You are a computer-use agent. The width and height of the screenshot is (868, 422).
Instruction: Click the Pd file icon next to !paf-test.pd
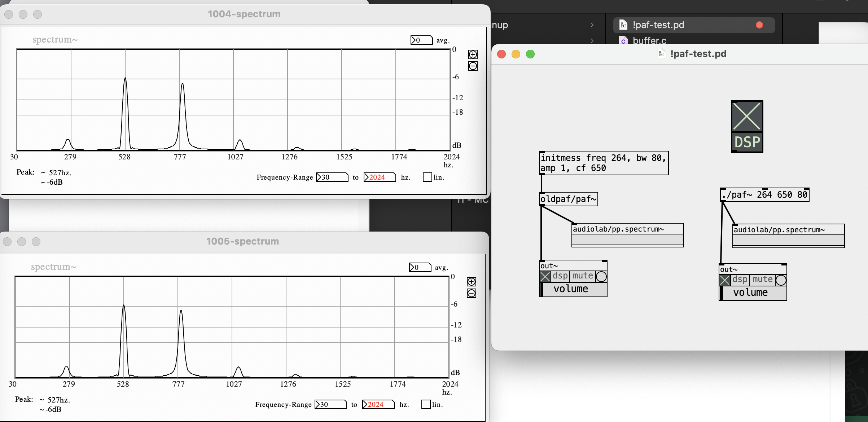pyautogui.click(x=623, y=25)
